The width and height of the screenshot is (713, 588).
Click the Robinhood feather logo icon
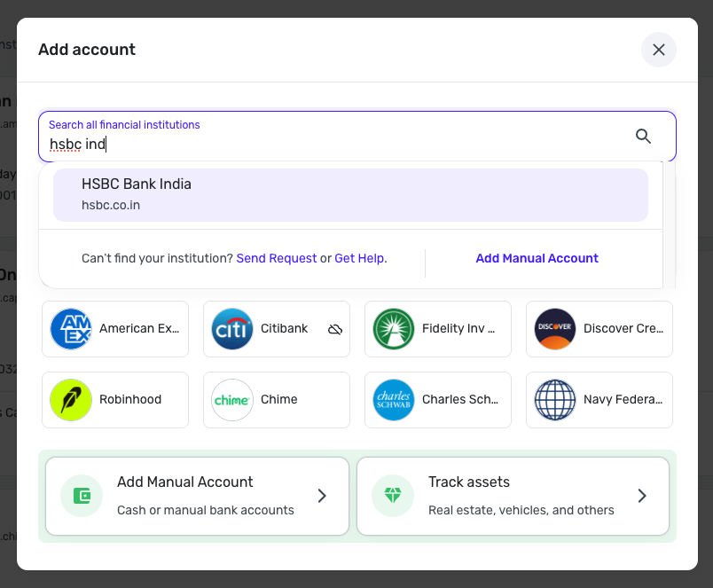(71, 400)
